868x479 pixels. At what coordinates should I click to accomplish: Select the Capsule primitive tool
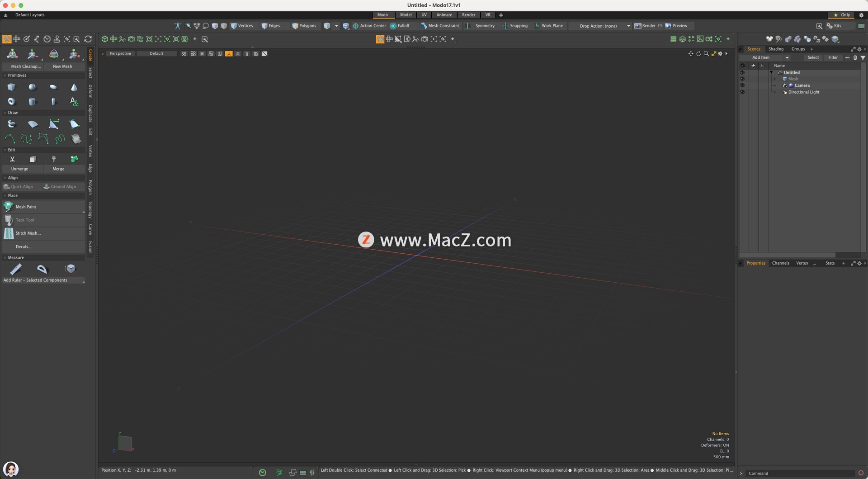[53, 101]
